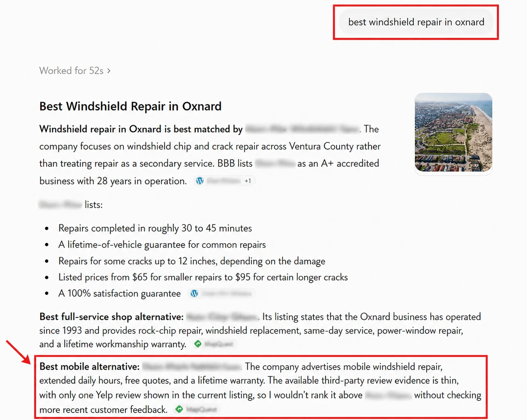Open the MapQuest source after 'recent customer feedback'

(x=196, y=409)
